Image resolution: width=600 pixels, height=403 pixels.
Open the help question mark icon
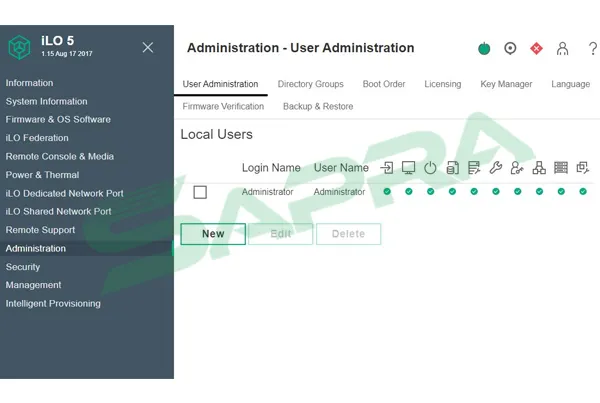(593, 49)
